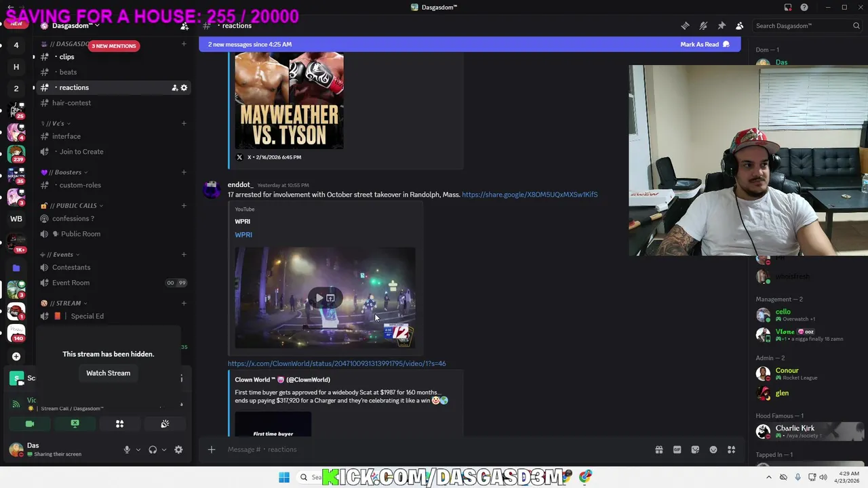This screenshot has height=488, width=868.
Task: Toggle camera in voice panel
Action: point(29,424)
